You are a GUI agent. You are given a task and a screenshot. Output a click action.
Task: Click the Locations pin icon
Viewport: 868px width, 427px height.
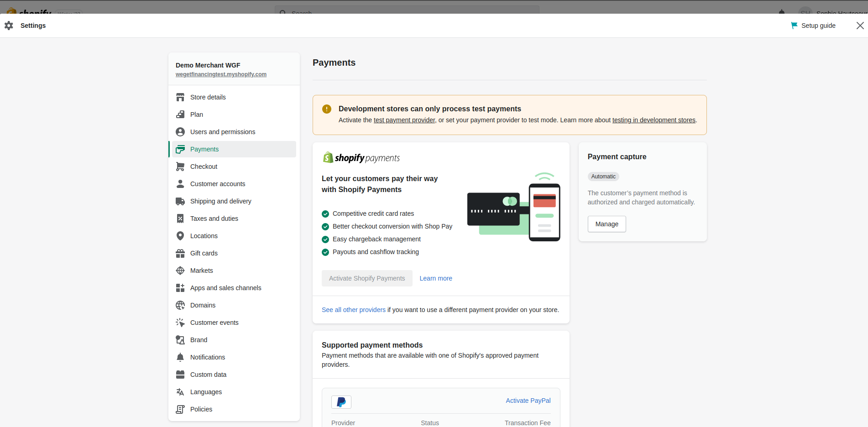tap(180, 236)
